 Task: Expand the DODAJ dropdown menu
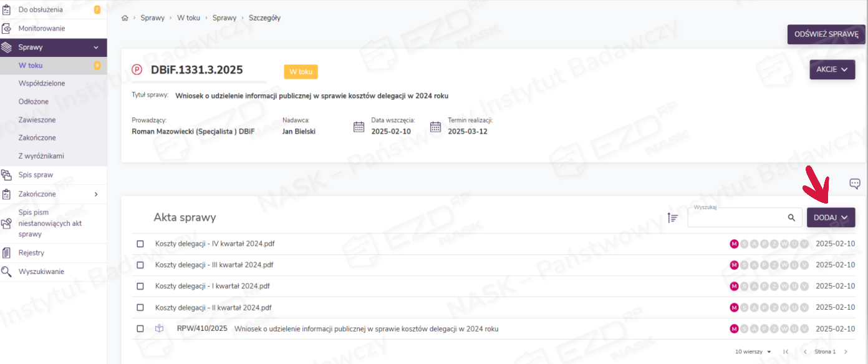pyautogui.click(x=831, y=217)
